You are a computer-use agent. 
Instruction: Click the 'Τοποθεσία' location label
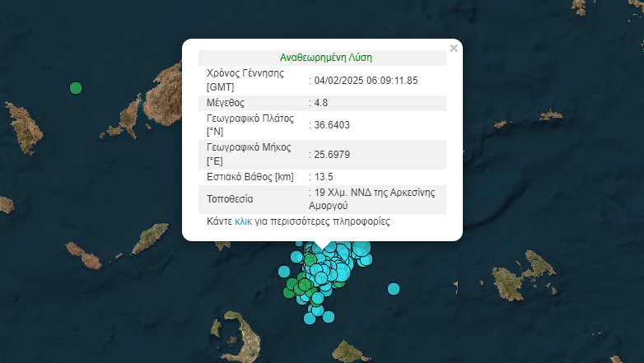coord(230,199)
